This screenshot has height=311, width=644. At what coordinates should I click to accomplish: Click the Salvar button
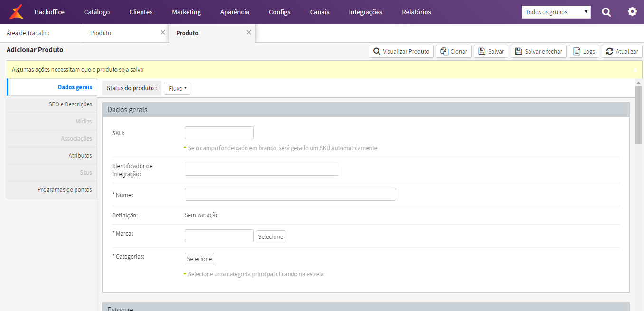click(x=491, y=51)
